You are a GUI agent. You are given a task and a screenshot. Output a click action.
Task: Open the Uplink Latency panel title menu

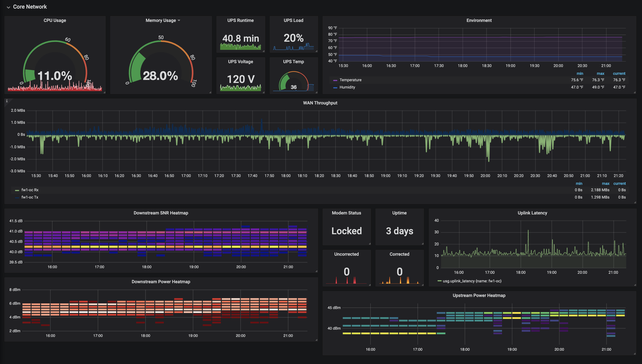click(532, 213)
